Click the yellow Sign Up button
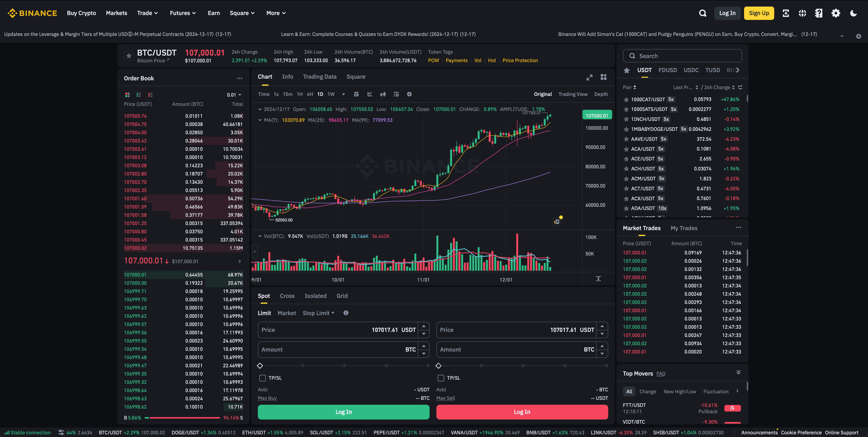Viewport: 868px width, 437px height. 758,13
